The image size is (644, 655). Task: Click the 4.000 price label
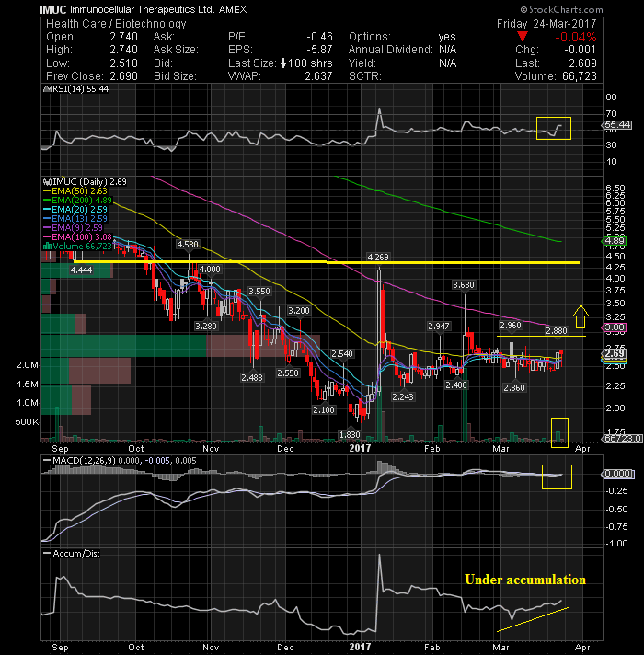pyautogui.click(x=210, y=269)
